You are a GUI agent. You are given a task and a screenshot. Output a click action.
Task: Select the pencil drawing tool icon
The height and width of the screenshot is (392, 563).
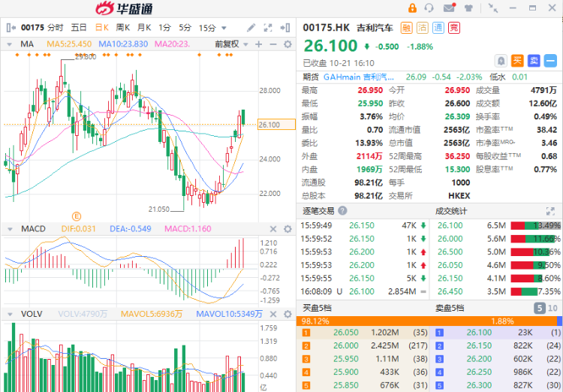pyautogui.click(x=251, y=28)
